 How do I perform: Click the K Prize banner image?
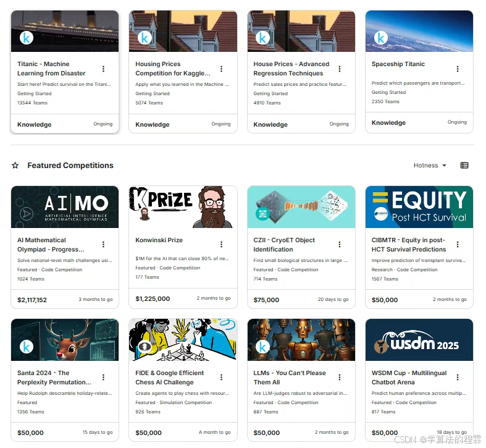[183, 207]
